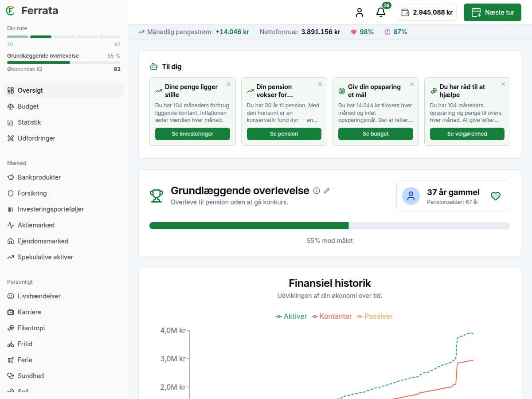Click the Pensionsalder: 67 år text
Image resolution: width=532 pixels, height=399 pixels.
(x=453, y=202)
